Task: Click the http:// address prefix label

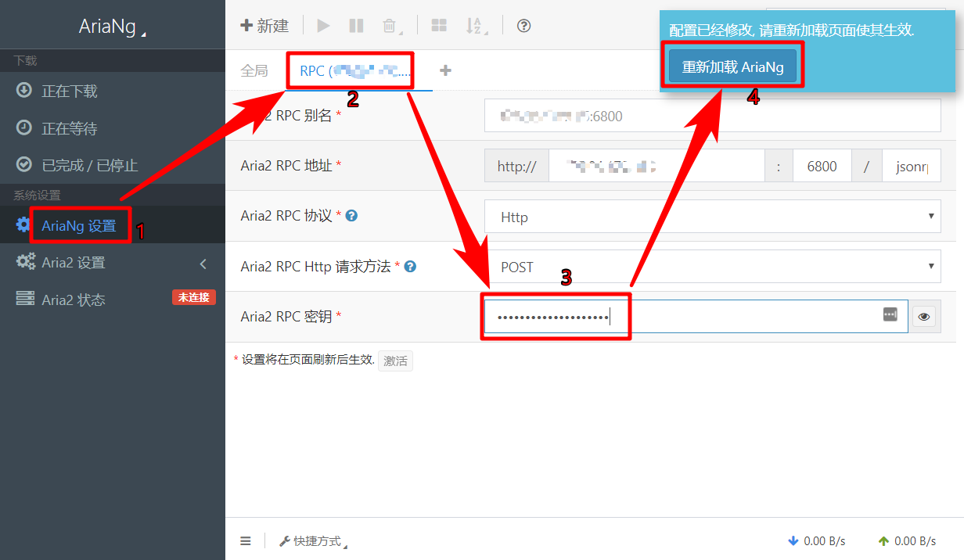Action: tap(516, 167)
